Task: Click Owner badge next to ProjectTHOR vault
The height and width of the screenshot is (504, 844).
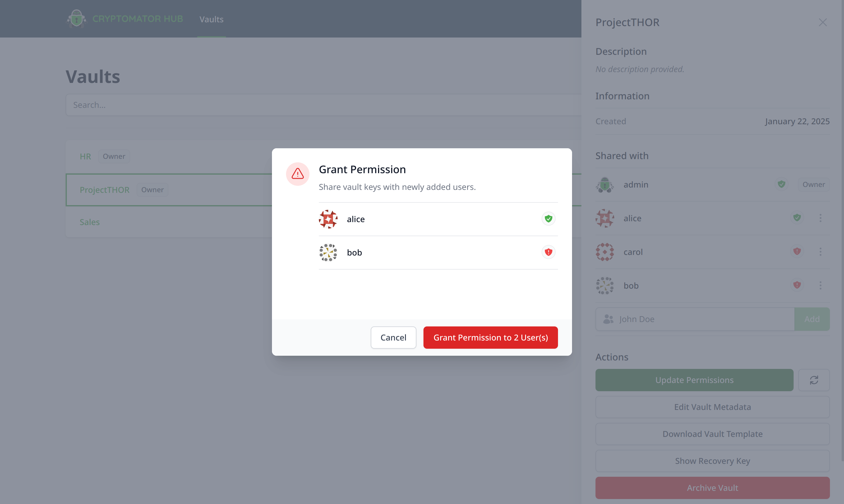Action: point(152,190)
